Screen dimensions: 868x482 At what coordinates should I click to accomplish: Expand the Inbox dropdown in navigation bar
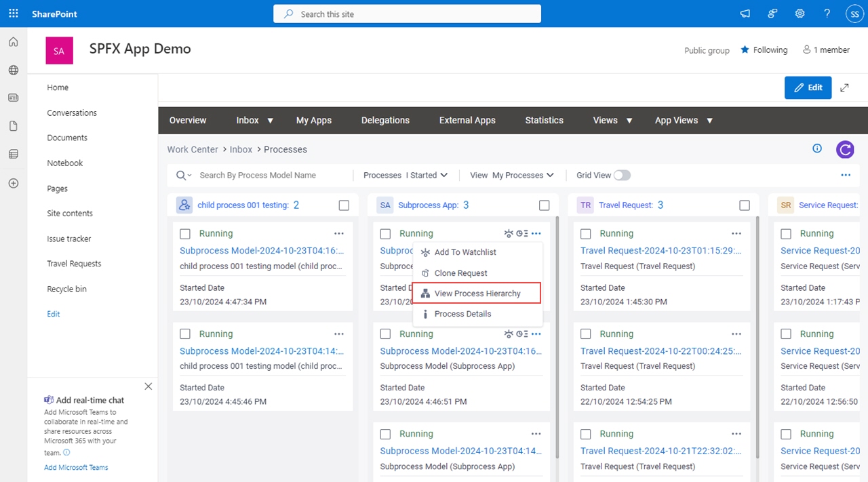[x=270, y=121]
